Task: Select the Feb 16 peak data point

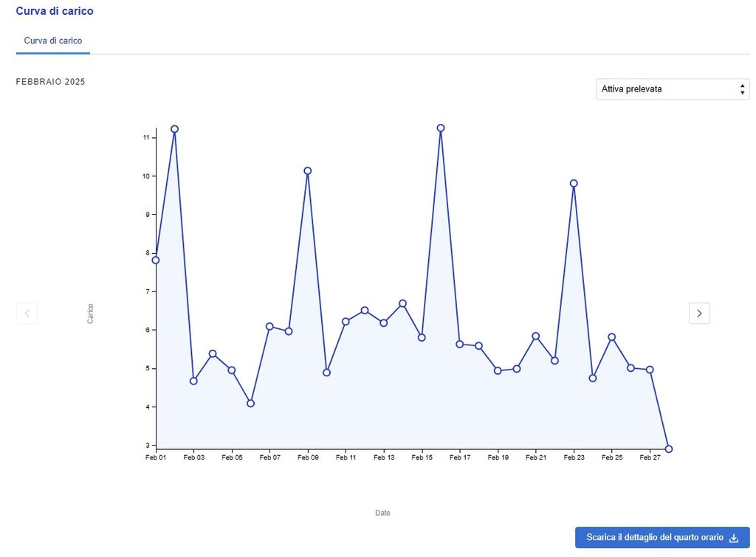Action: click(x=441, y=128)
